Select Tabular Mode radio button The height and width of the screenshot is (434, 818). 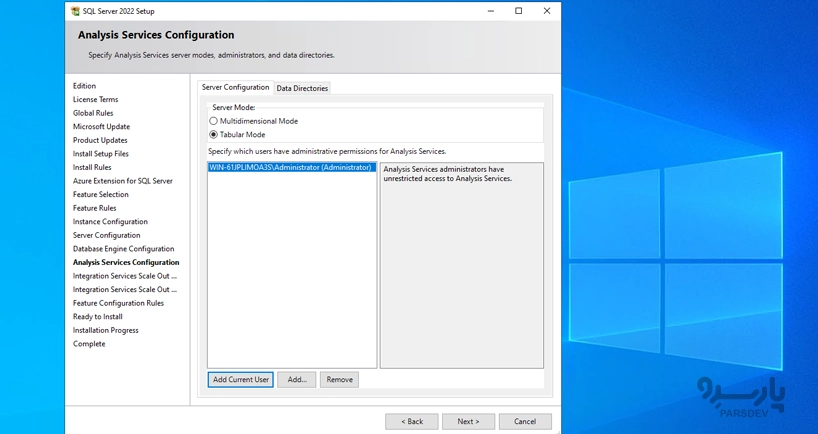coord(213,134)
